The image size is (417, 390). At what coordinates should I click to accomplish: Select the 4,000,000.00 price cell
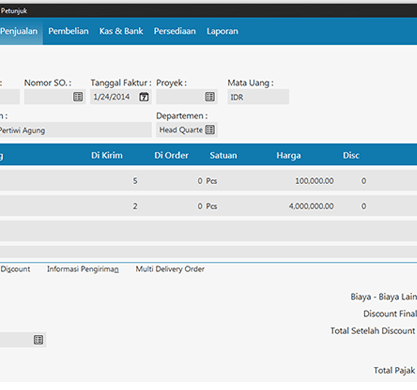click(311, 206)
